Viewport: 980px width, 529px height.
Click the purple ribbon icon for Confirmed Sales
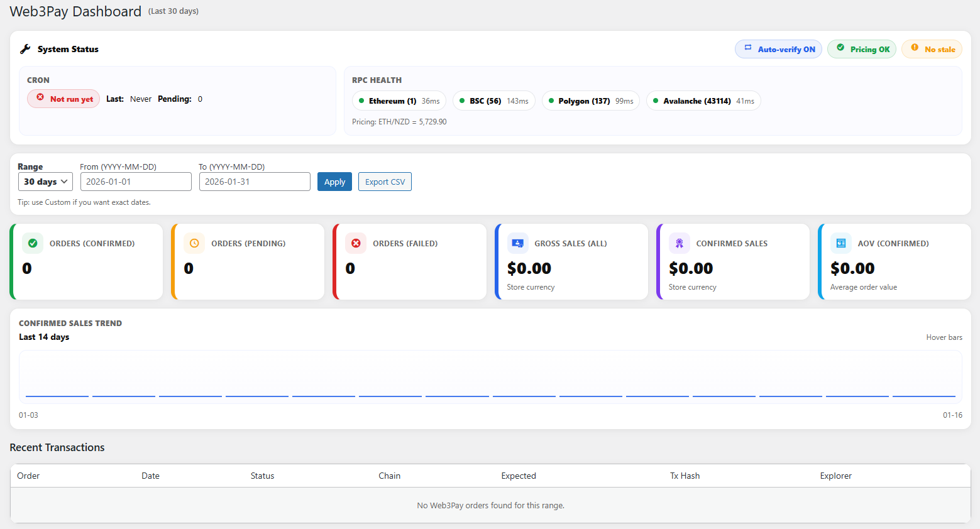pyautogui.click(x=680, y=243)
